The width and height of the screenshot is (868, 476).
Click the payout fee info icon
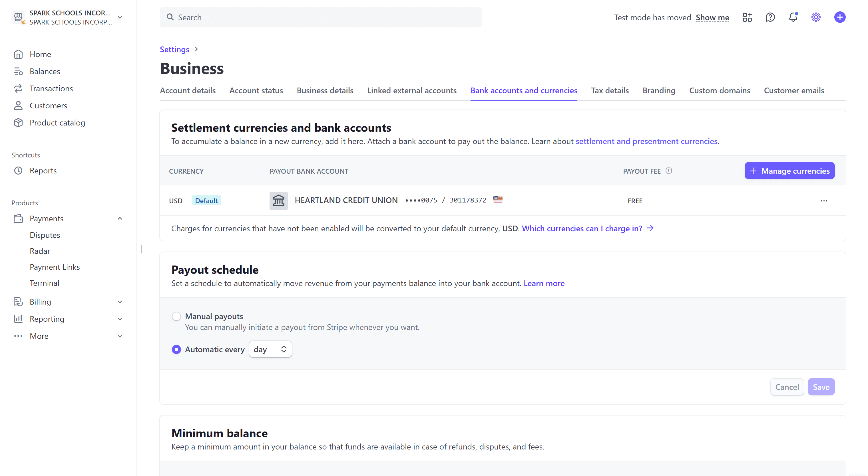pyautogui.click(x=669, y=171)
